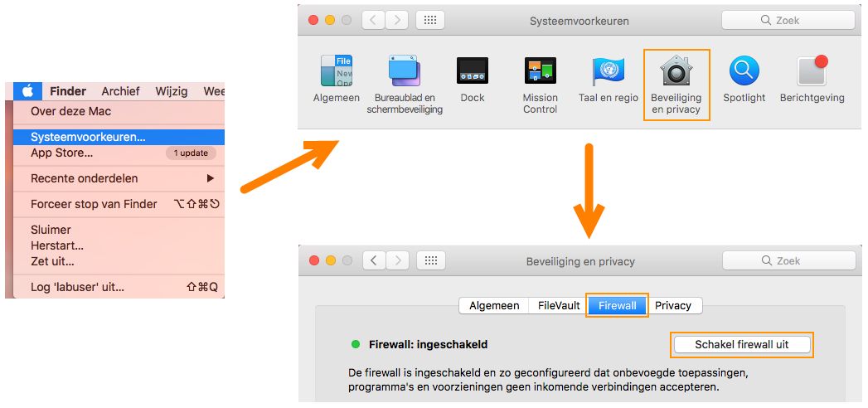
Task: Open the Dock preferences icon
Action: (473, 79)
